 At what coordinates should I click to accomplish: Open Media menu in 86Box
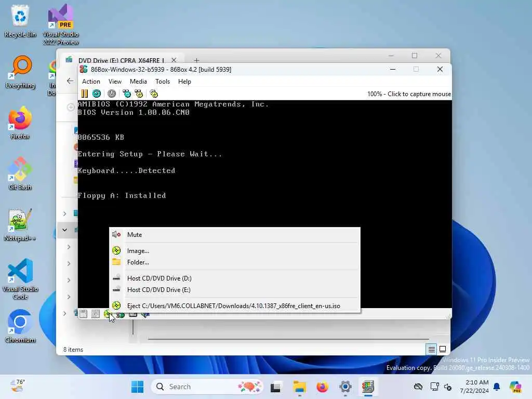pyautogui.click(x=138, y=82)
